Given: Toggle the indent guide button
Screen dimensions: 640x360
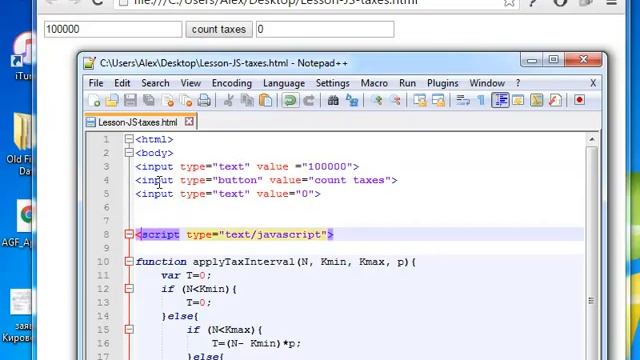Looking at the screenshot, I should coord(500,100).
